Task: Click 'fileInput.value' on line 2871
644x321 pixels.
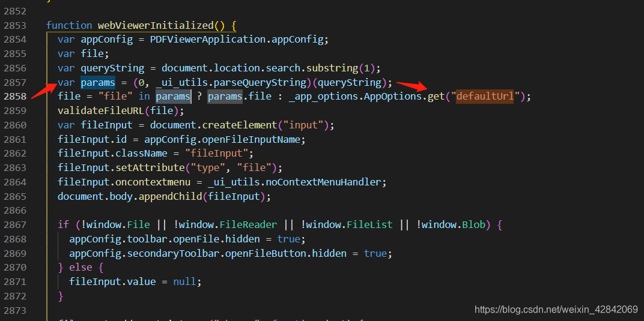Action: point(112,282)
